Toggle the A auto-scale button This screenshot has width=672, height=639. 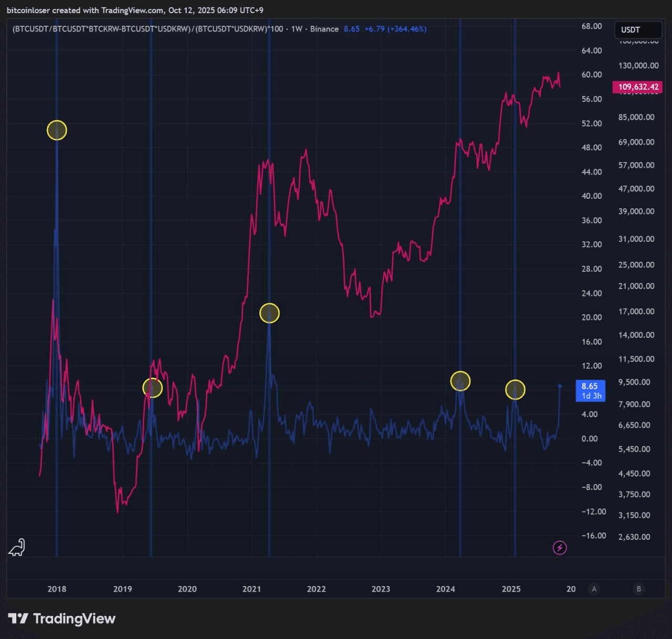tap(594, 589)
